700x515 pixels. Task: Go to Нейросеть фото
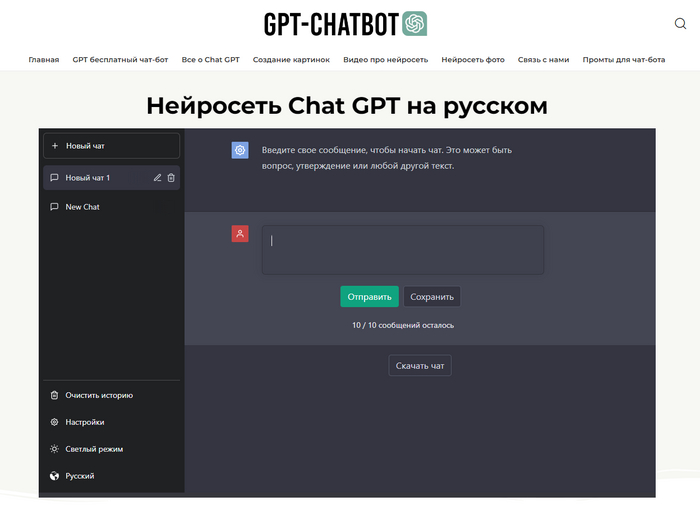473,59
